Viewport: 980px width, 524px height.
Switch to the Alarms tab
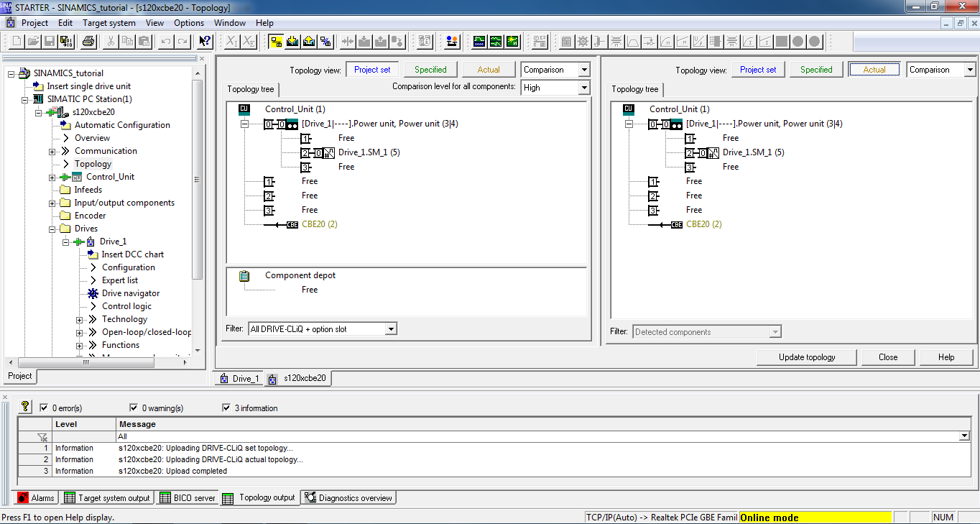(36, 497)
